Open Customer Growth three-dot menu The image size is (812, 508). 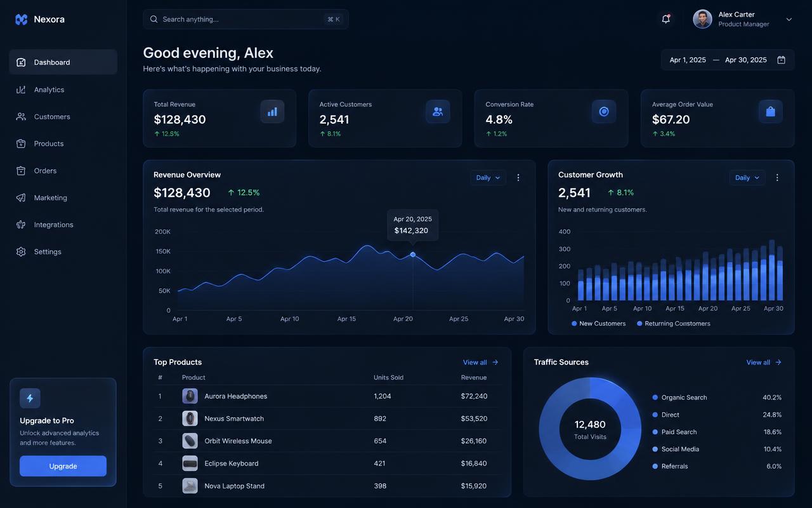point(777,178)
